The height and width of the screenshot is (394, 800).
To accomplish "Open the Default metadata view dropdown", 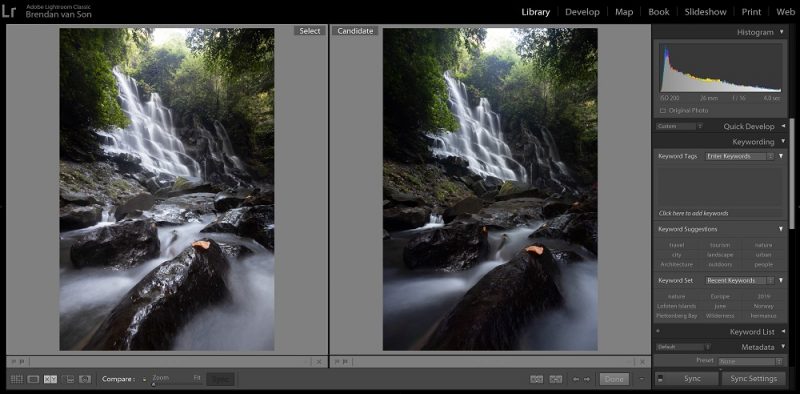I will 683,347.
